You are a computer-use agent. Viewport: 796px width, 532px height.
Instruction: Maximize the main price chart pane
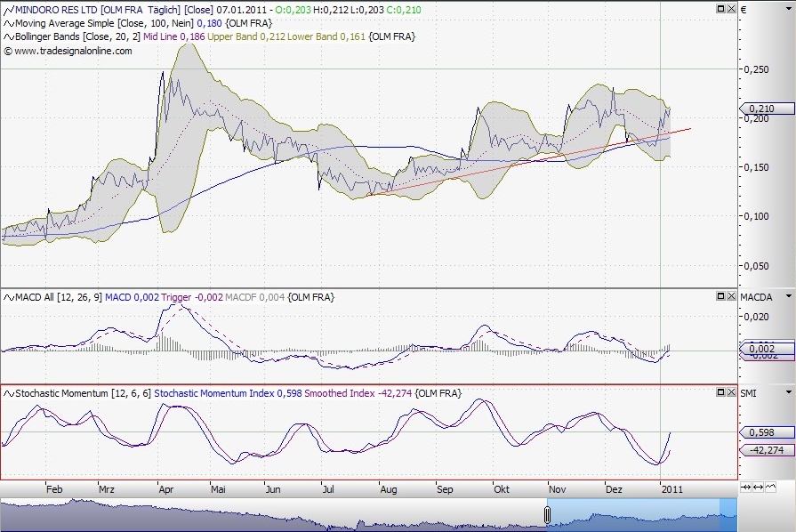pos(720,9)
